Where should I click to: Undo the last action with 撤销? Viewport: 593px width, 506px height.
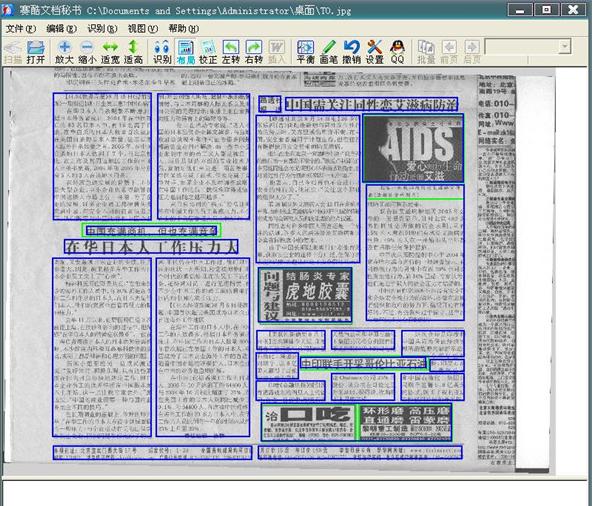tap(351, 52)
